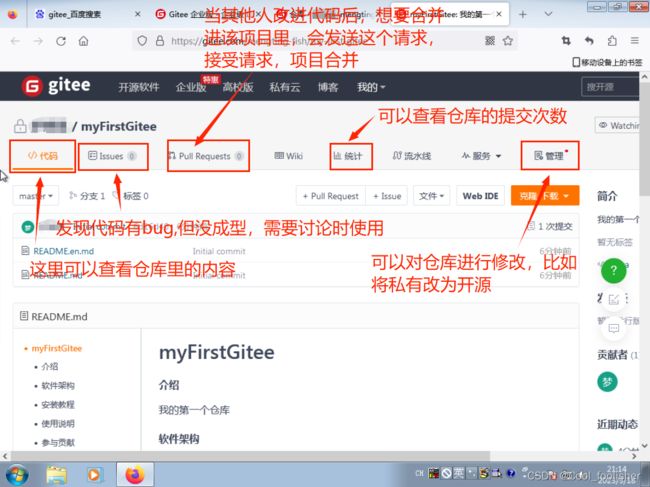650x487 pixels.
Task: Click 标签 0 tags link
Action: pyautogui.click(x=131, y=196)
